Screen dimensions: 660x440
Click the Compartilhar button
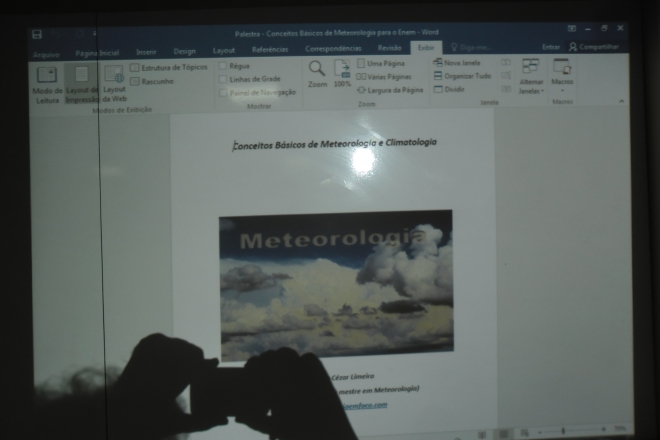[x=595, y=47]
